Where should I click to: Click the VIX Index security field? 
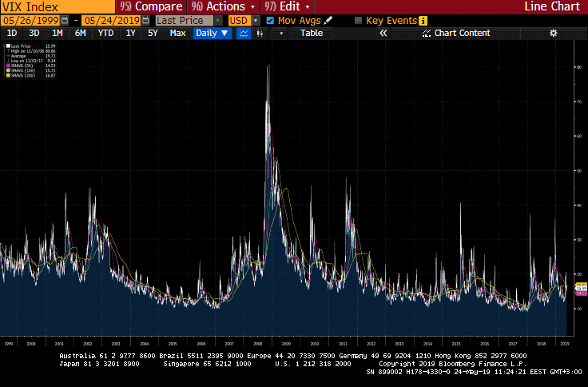tap(58, 6)
